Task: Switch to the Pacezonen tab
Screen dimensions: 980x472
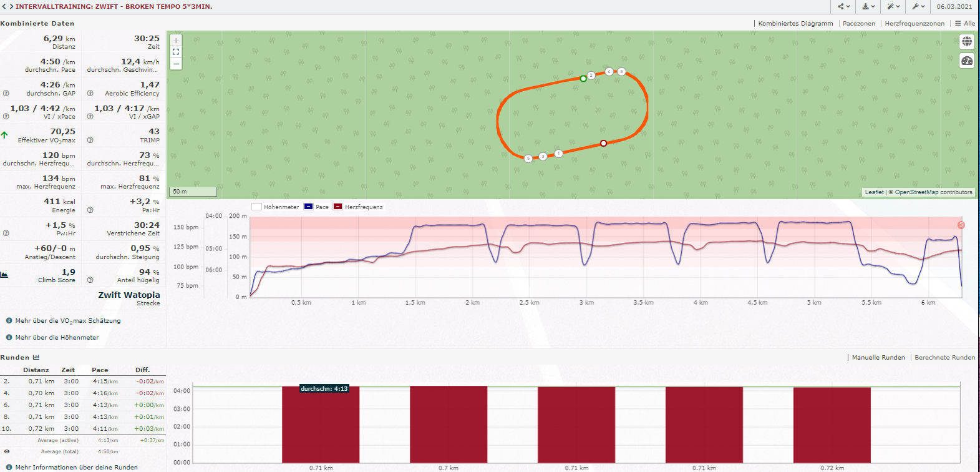Action: pos(858,24)
